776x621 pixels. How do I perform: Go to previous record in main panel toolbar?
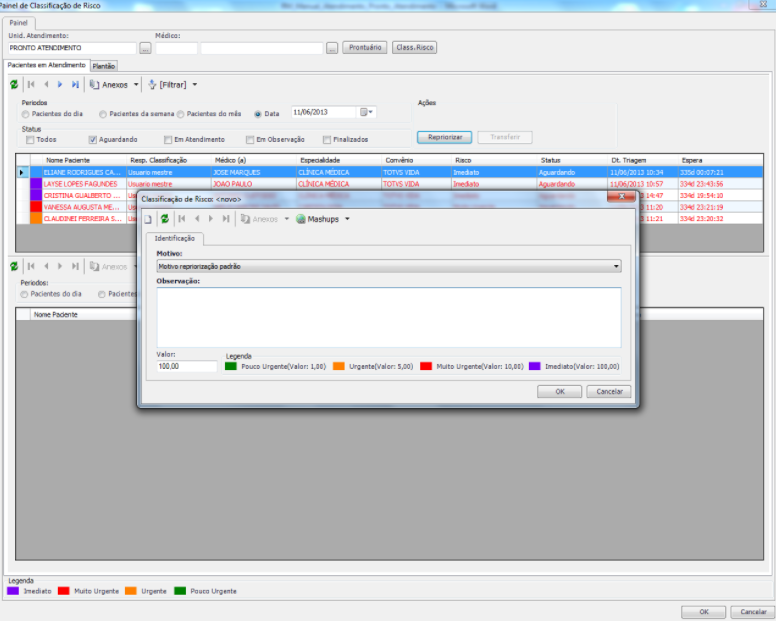(x=46, y=85)
